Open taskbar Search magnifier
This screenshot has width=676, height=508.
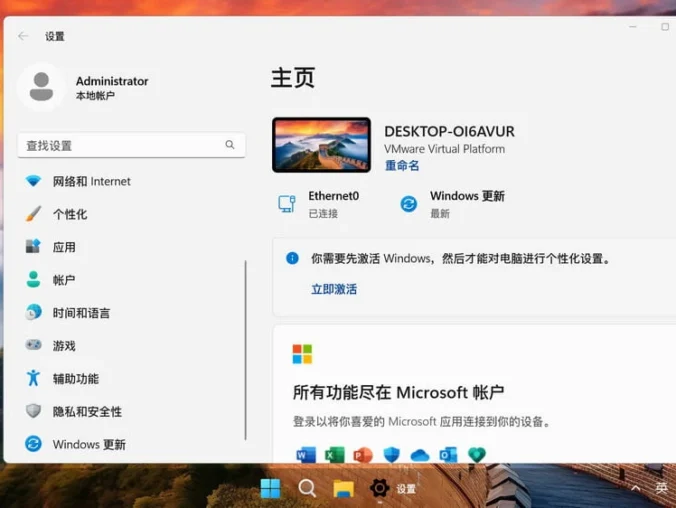point(307,488)
